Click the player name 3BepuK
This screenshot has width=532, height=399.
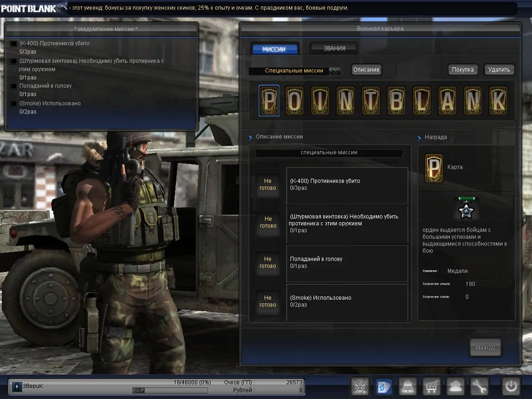click(33, 386)
